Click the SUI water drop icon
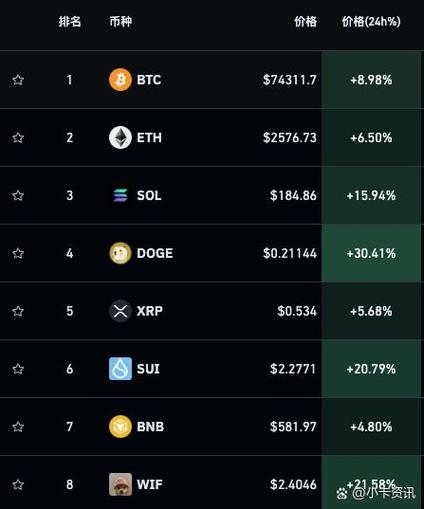The image size is (424, 509). tap(120, 369)
